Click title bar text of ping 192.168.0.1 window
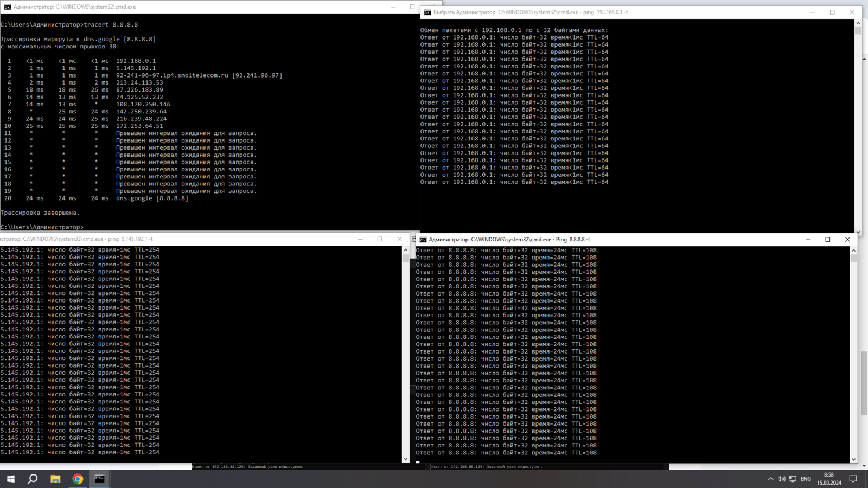 (531, 12)
